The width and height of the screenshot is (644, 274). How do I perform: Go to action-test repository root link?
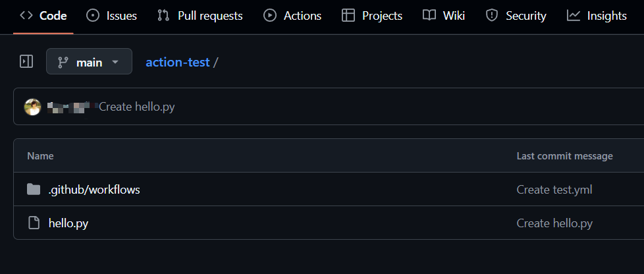click(177, 62)
